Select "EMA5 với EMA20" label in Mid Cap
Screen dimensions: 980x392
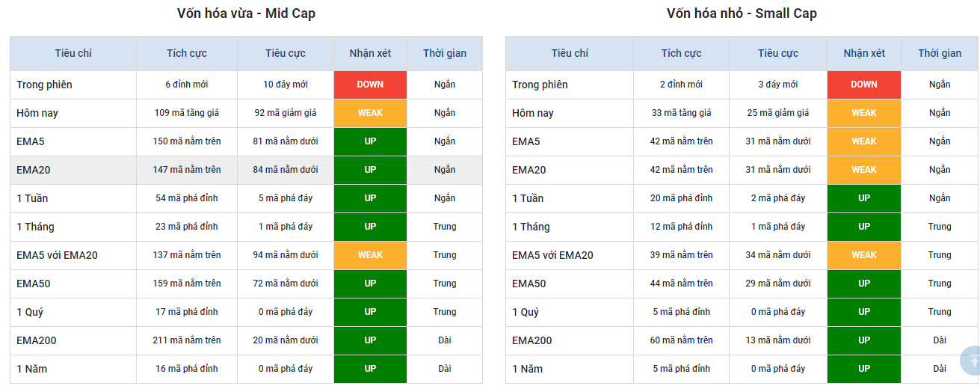[x=57, y=255]
